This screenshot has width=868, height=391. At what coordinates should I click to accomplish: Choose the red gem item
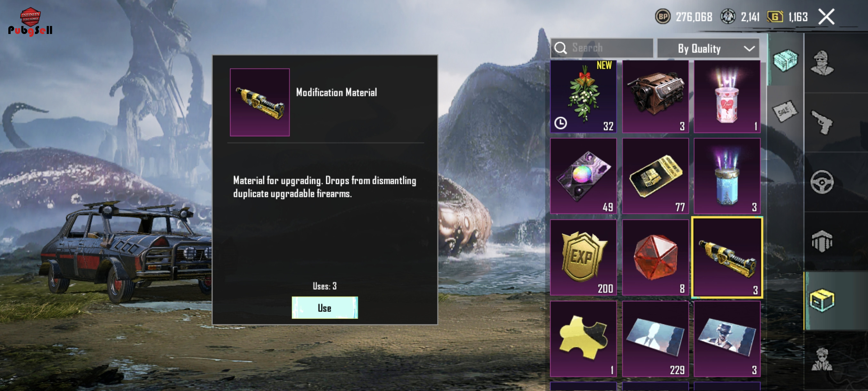pyautogui.click(x=655, y=257)
